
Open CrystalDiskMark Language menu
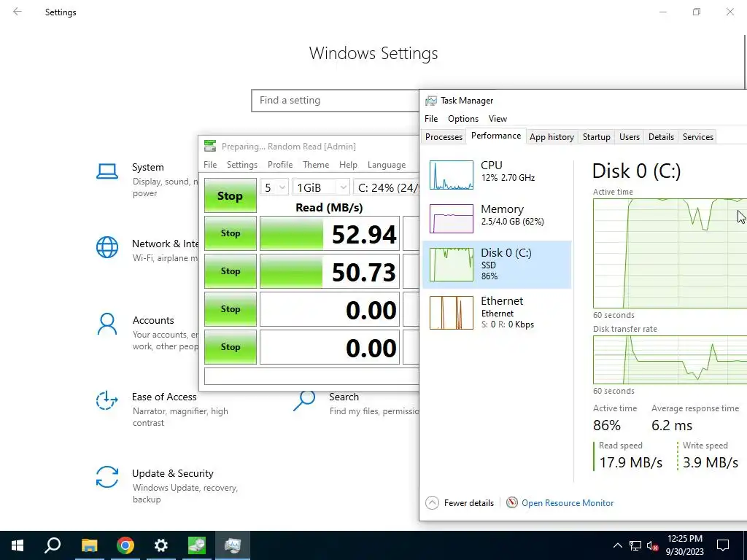[x=387, y=165]
